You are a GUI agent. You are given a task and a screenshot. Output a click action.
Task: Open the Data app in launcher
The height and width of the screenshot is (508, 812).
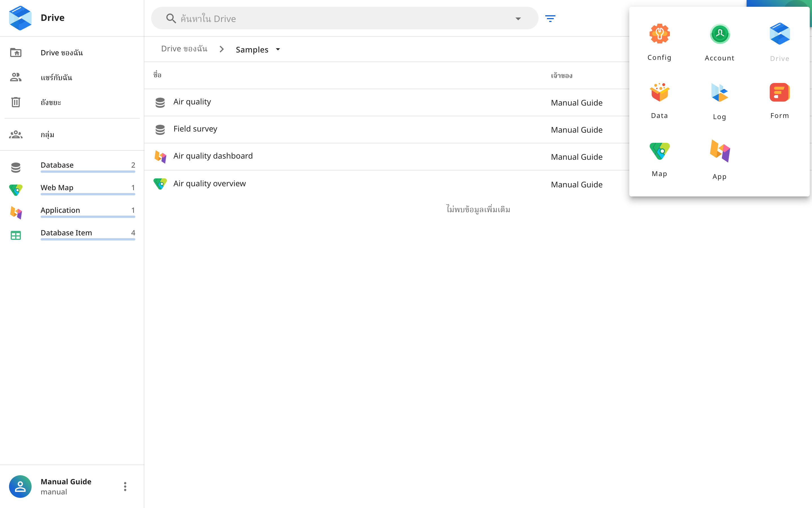[659, 101]
